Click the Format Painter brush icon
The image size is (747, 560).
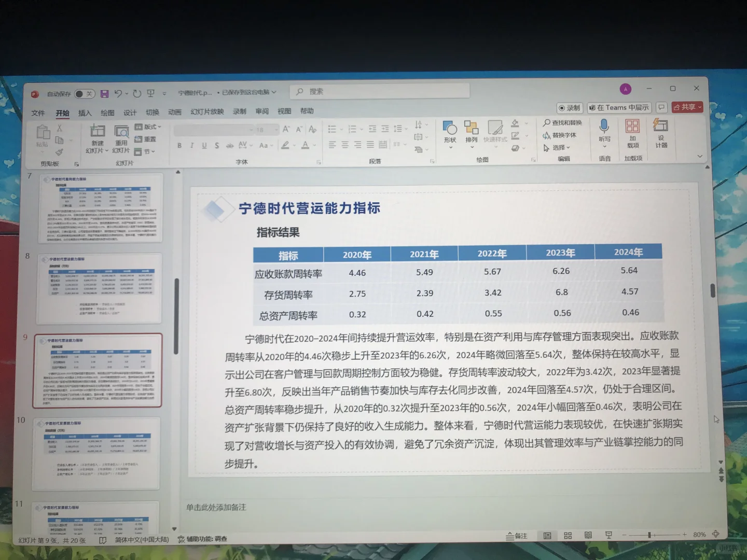tap(60, 152)
